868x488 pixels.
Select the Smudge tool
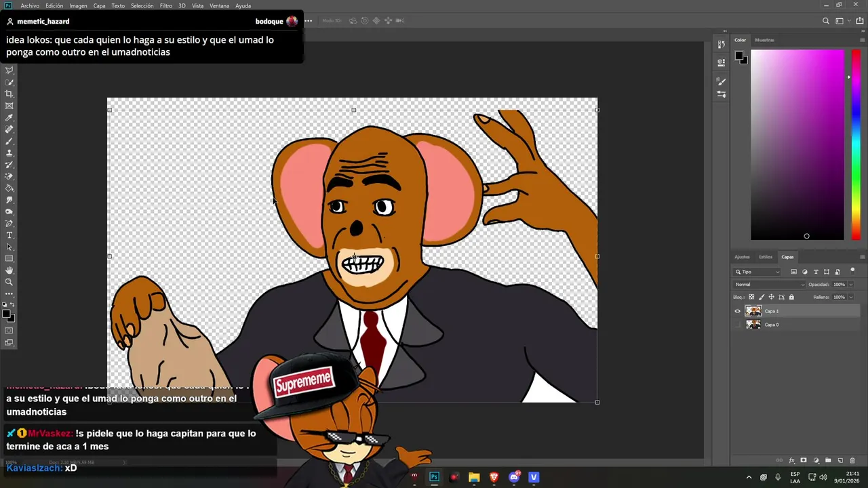click(9, 200)
